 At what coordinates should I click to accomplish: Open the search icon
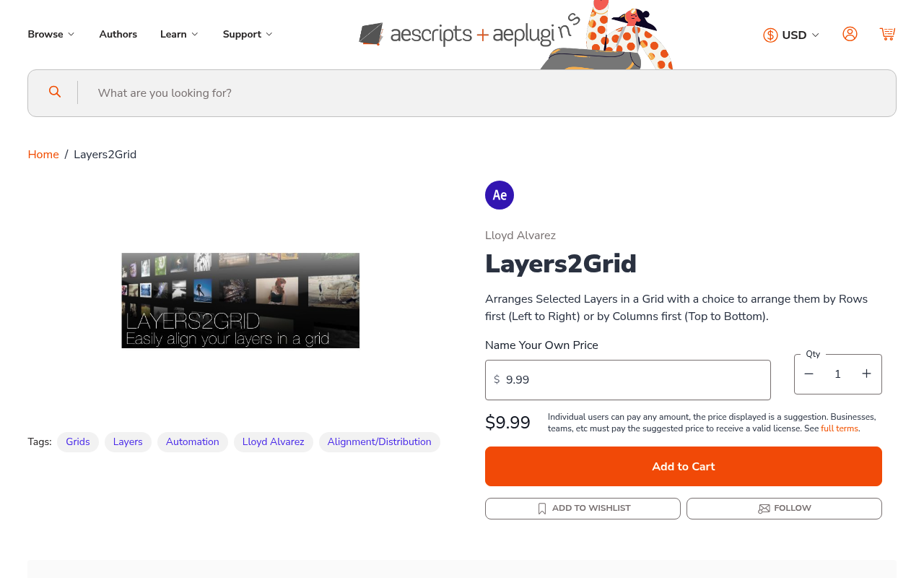(x=55, y=92)
